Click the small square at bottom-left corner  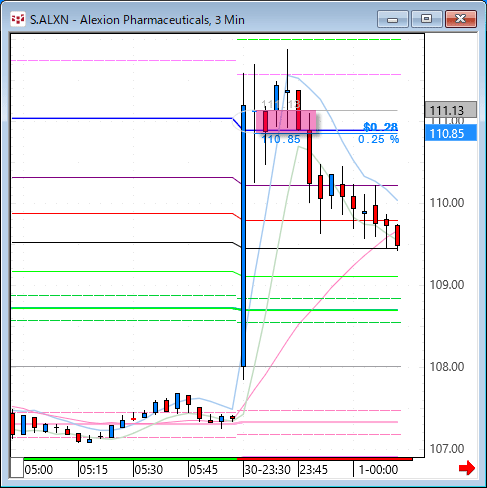click(x=17, y=468)
